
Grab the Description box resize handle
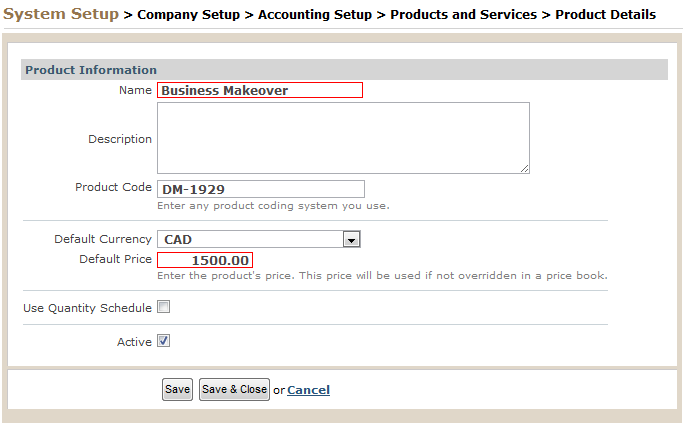pyautogui.click(x=524, y=169)
